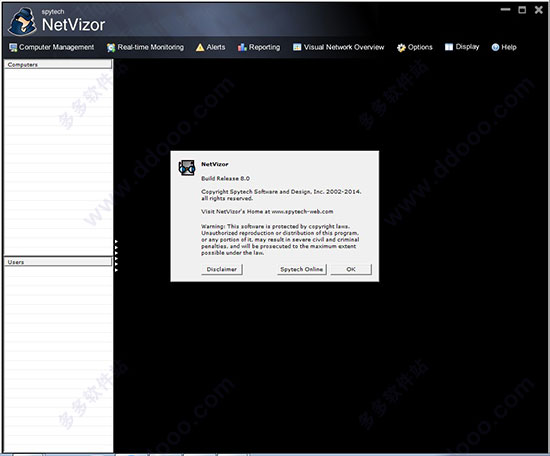Click the 'Copyright Spytech Software and Design' text
Viewport: 550px width, 456px height.
(x=257, y=192)
